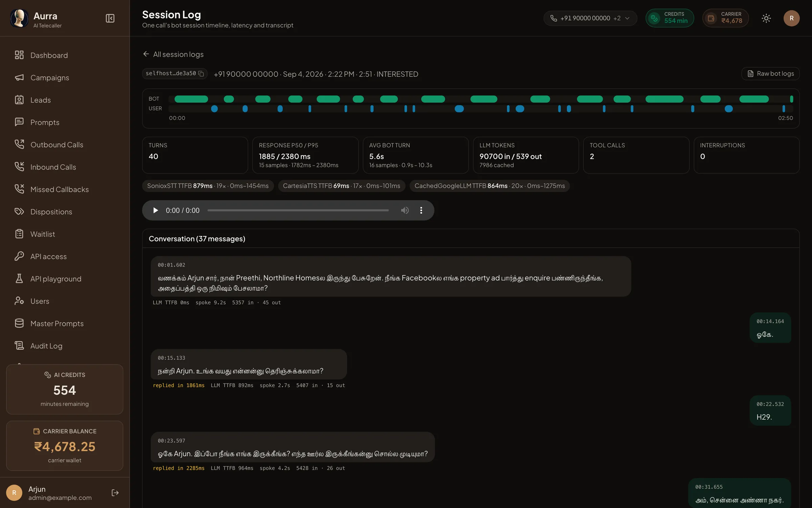Mute the audio player volume
The width and height of the screenshot is (812, 508).
coord(405,210)
